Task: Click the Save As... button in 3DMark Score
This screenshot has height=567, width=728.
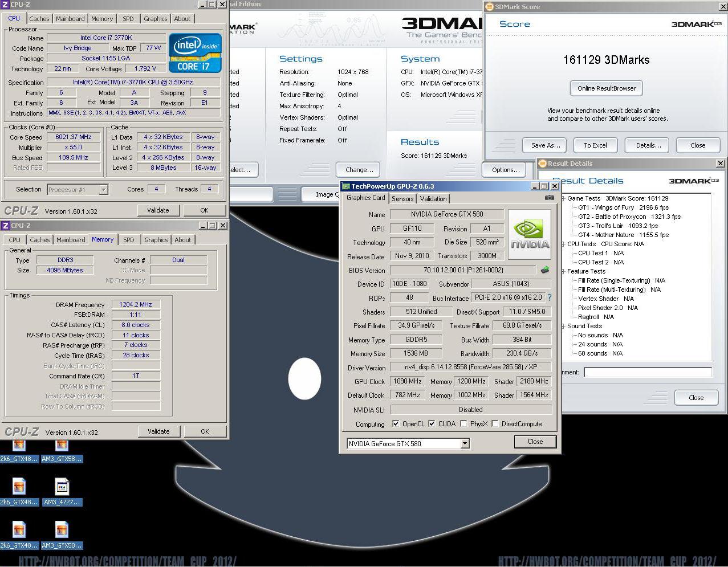Action: click(546, 145)
